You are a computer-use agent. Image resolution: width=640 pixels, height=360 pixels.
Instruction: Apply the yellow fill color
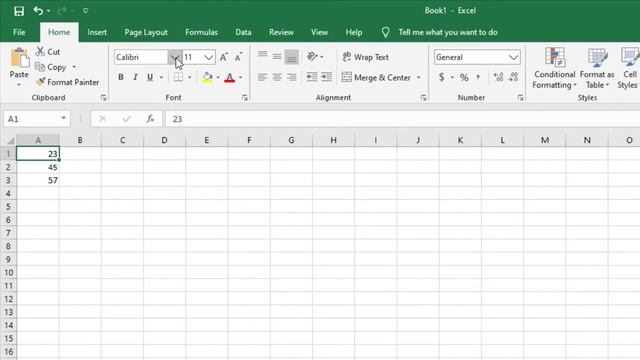(x=207, y=77)
